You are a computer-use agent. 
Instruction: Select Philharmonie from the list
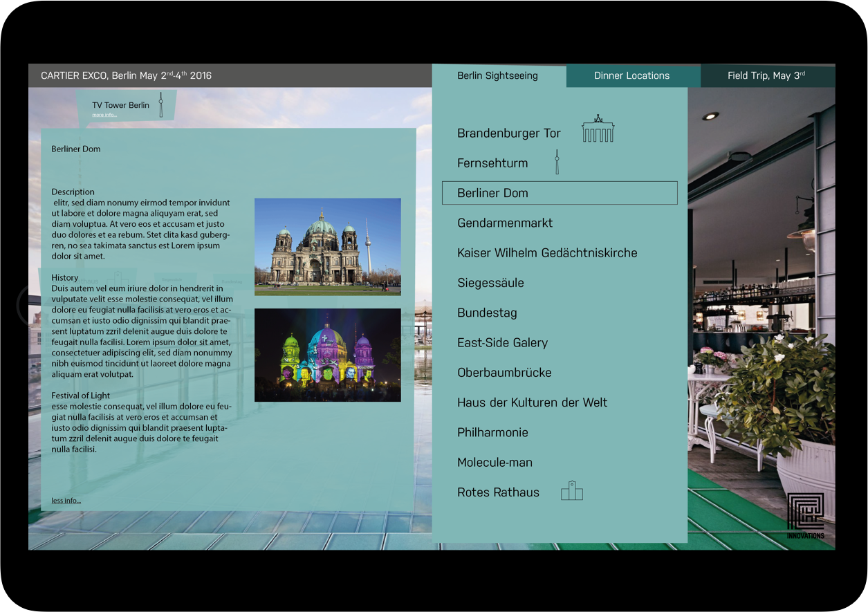[x=492, y=432]
